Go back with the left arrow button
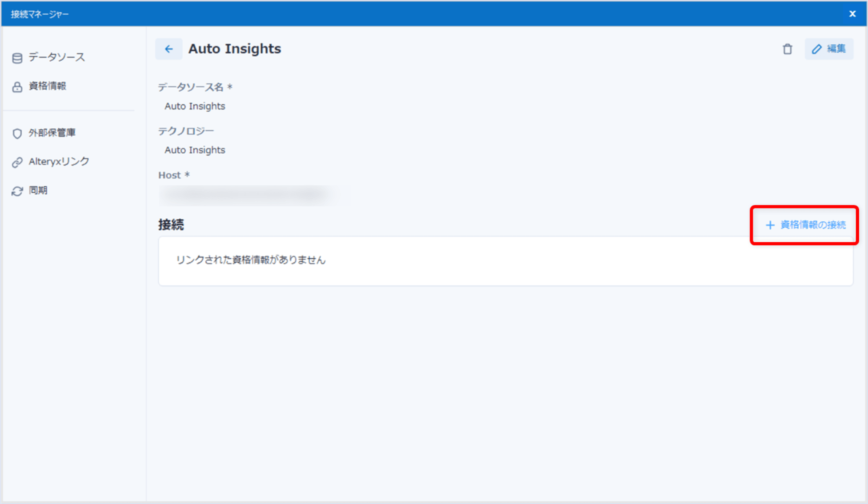 click(169, 49)
